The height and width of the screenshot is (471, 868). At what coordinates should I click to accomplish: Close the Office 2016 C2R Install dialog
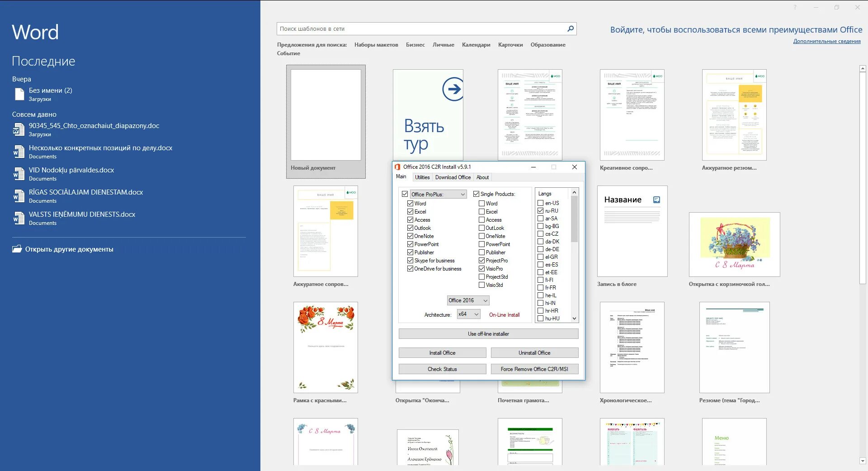(x=575, y=167)
